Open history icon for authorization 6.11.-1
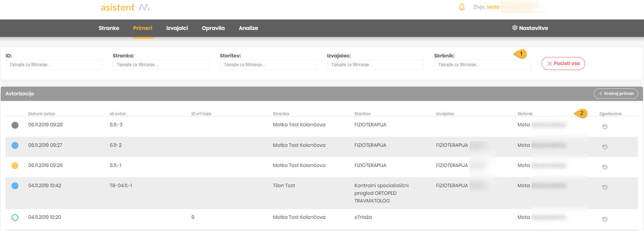 pyautogui.click(x=605, y=167)
